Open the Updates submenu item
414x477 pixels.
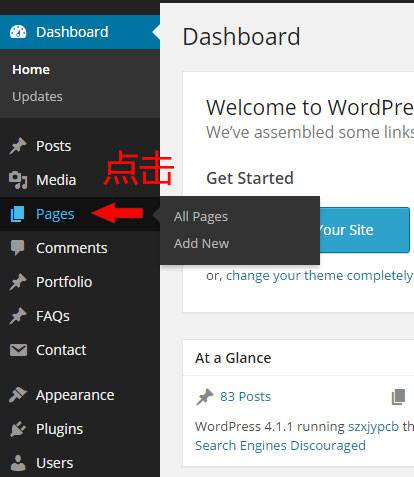pos(37,97)
